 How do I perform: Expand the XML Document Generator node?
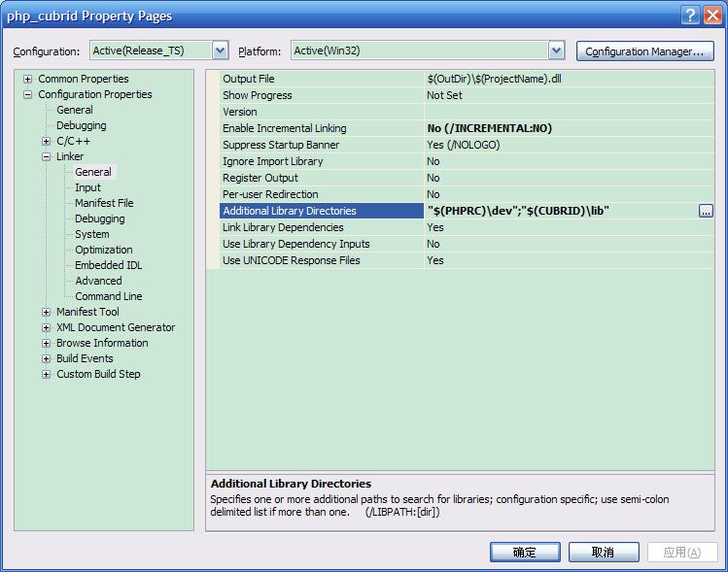coord(47,328)
